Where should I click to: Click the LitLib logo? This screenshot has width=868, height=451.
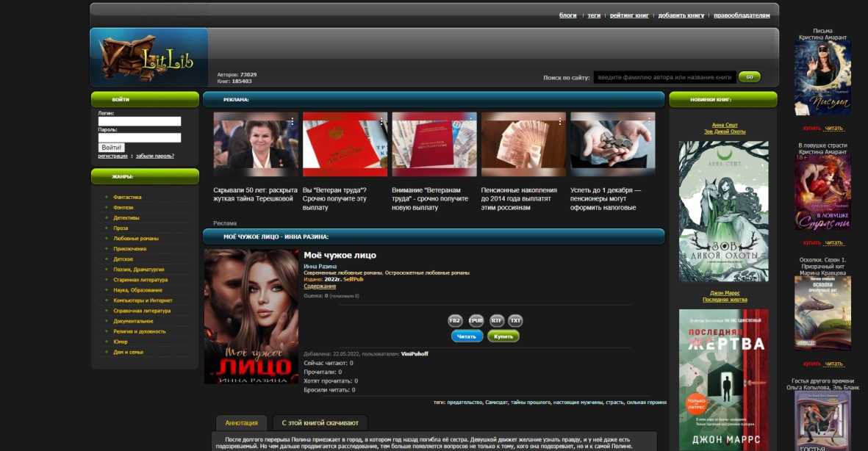[149, 57]
